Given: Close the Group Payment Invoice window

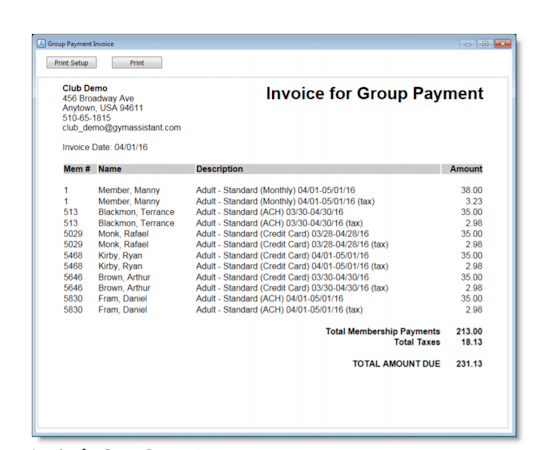Looking at the screenshot, I should (503, 44).
